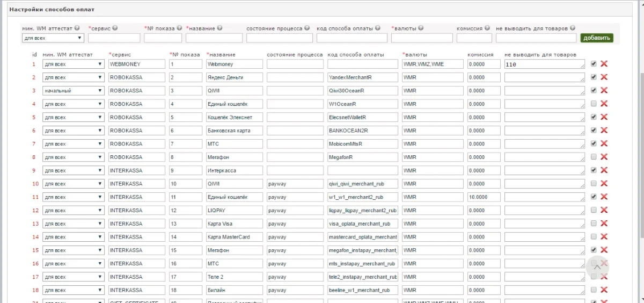Click the commission field showing 10.0000

point(484,197)
